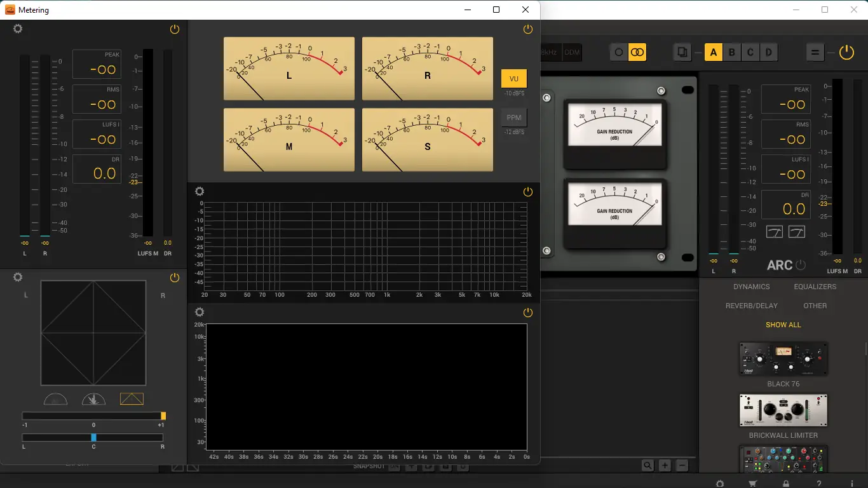The height and width of the screenshot is (488, 868).
Task: Open the DYNAMICS category tab
Action: [x=751, y=287]
